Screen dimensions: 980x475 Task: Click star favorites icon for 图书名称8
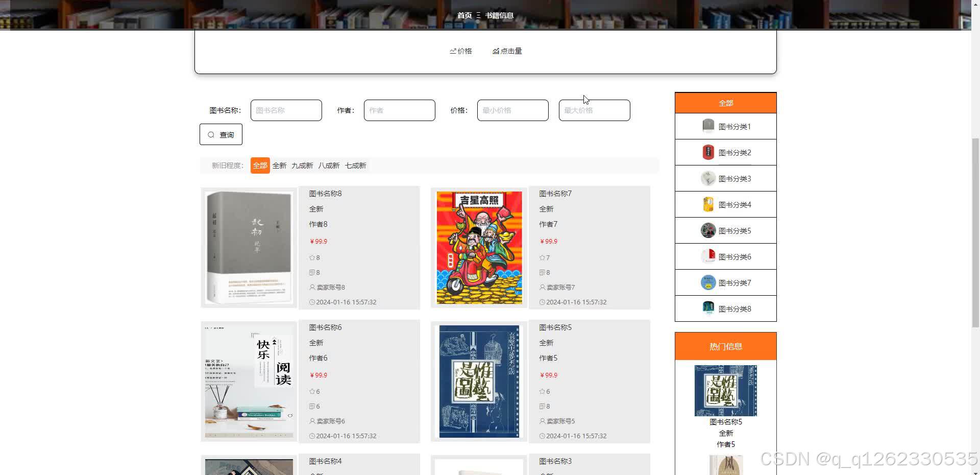tap(312, 258)
